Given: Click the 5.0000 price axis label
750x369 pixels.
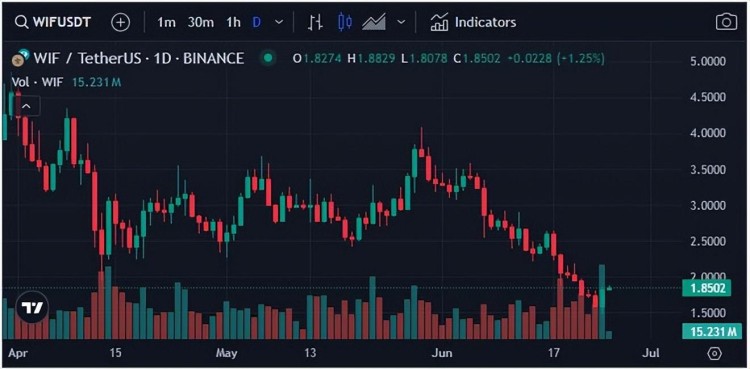Looking at the screenshot, I should point(709,62).
